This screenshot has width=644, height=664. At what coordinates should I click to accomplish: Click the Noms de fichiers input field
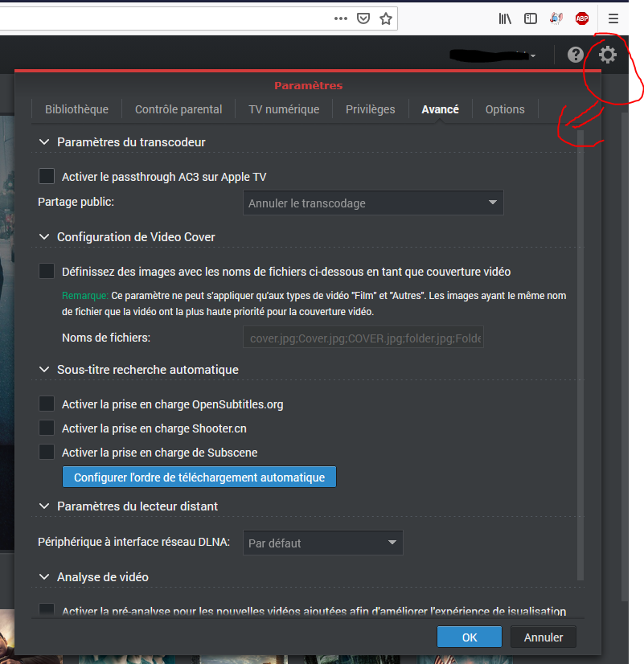tap(363, 338)
